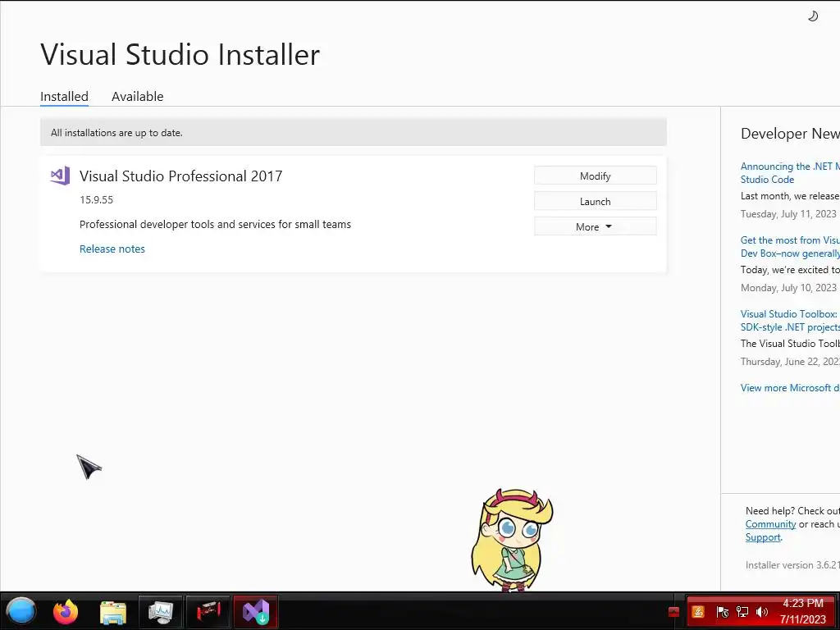
Task: Click the orange Java tray icon
Action: point(698,612)
